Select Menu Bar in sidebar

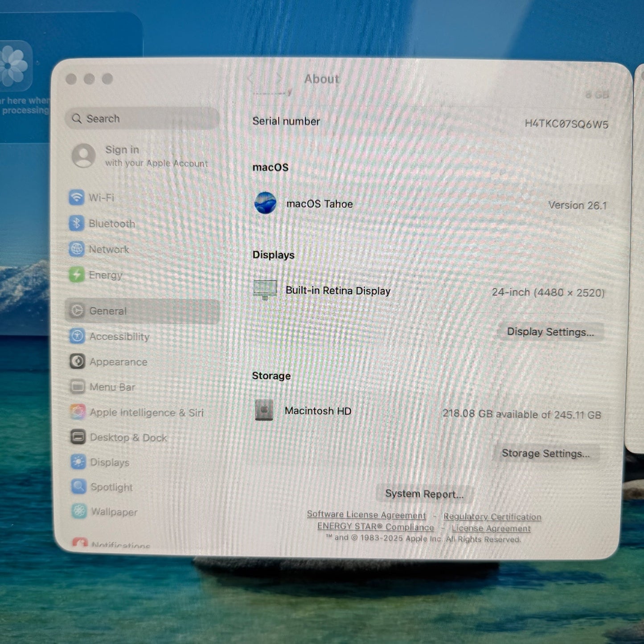click(112, 387)
